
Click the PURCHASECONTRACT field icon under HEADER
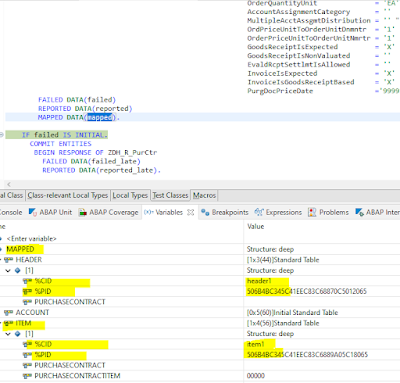(27, 302)
